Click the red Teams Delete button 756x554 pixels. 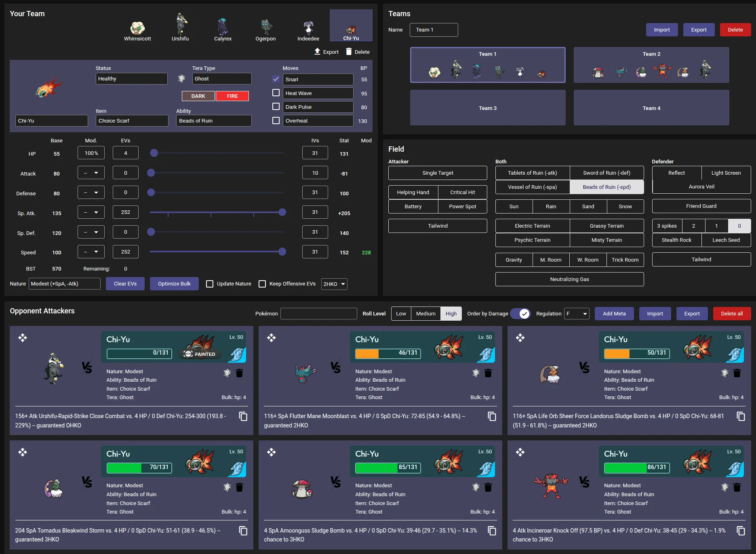tap(735, 30)
